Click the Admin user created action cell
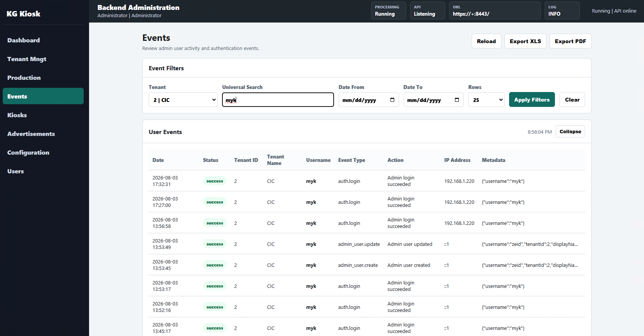Screen dimensions: 644x336 (x=409, y=265)
